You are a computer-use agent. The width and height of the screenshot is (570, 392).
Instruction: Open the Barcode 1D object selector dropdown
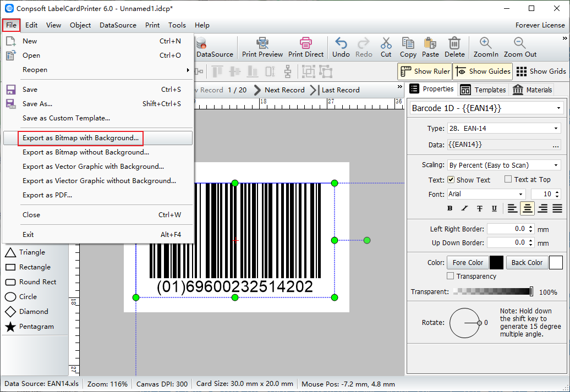[x=558, y=108]
